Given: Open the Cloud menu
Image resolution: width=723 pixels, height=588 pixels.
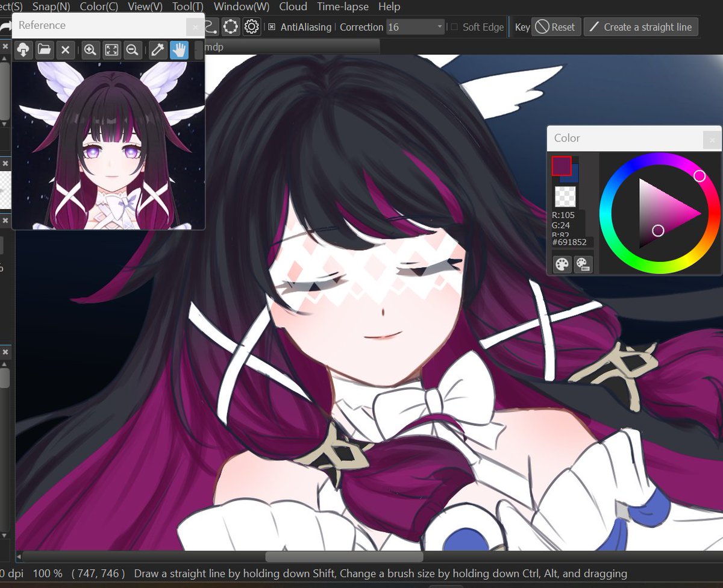Looking at the screenshot, I should coord(293,7).
